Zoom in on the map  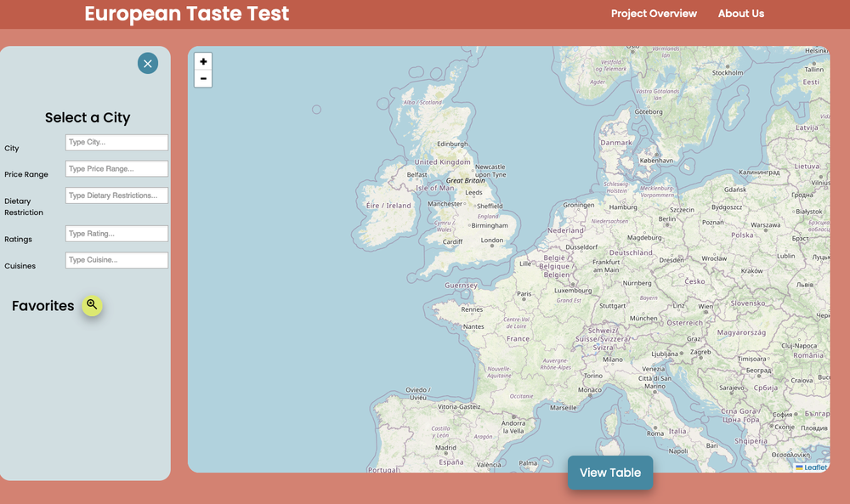[203, 62]
